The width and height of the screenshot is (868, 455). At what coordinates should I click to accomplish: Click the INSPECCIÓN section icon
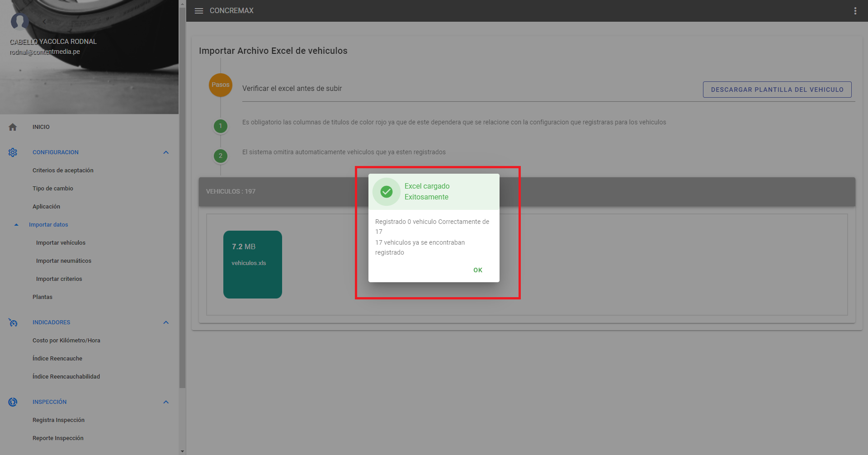(13, 402)
